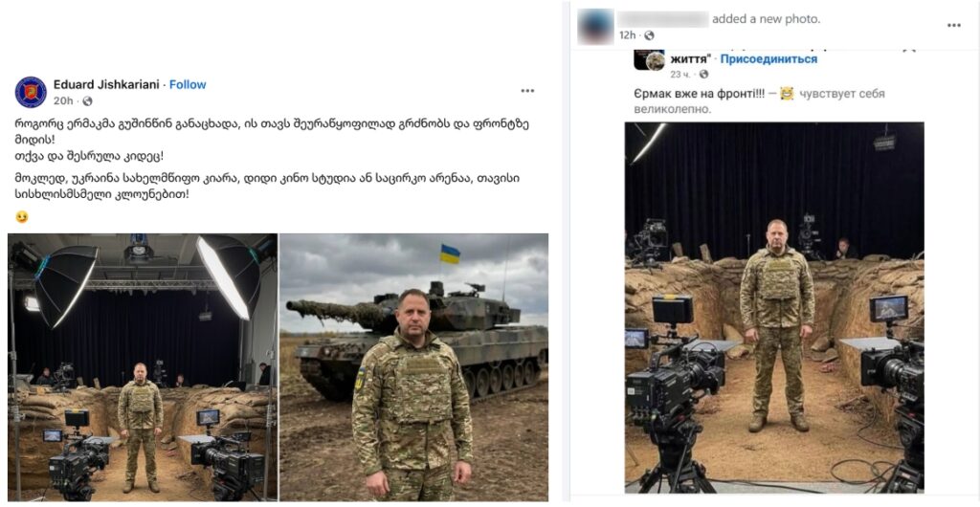Image resolution: width=980 pixels, height=507 pixels.
Task: Click the 12h timestamp on right post
Action: [628, 35]
